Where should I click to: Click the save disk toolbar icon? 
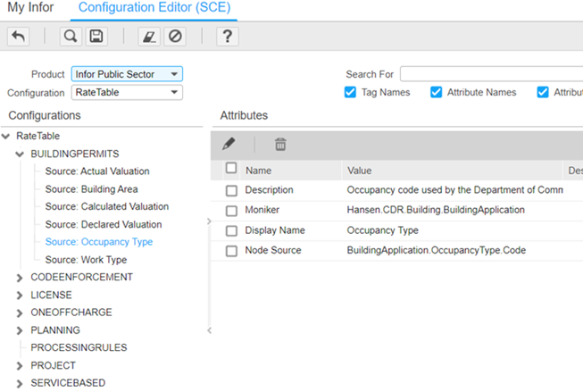96,37
